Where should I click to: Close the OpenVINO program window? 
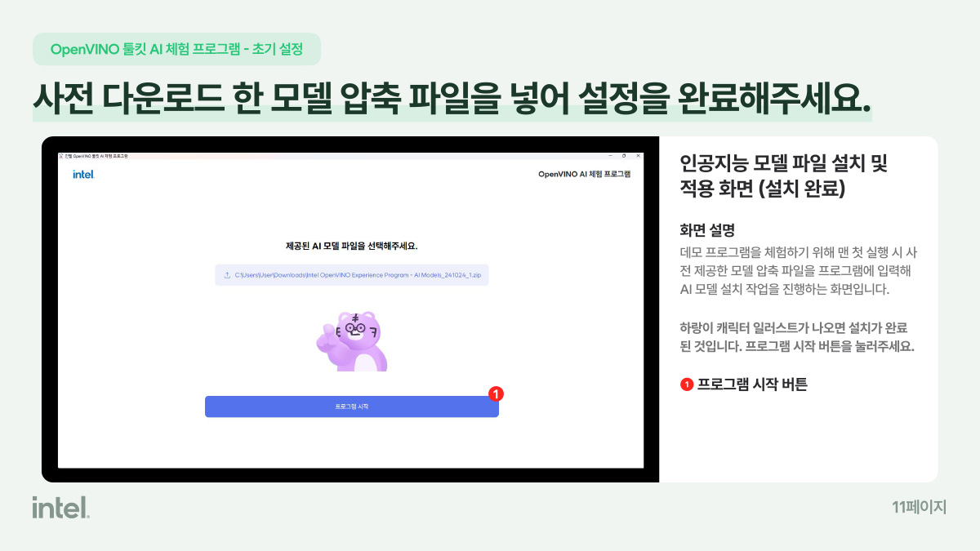click(x=638, y=155)
